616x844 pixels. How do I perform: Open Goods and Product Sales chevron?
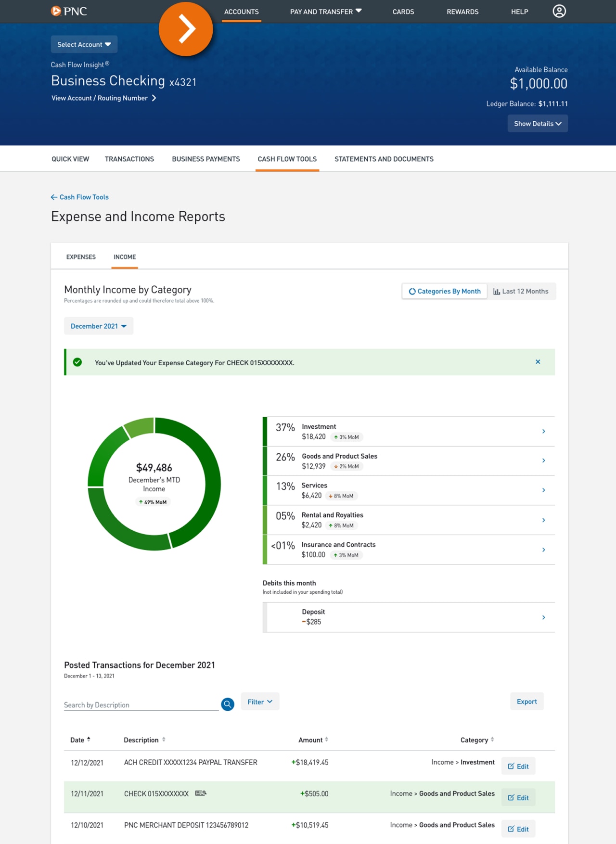[543, 461]
